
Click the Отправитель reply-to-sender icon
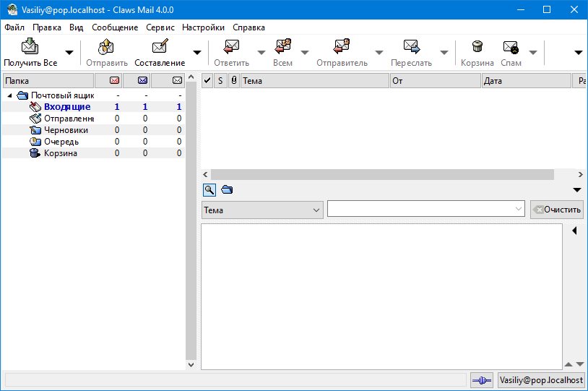point(342,46)
